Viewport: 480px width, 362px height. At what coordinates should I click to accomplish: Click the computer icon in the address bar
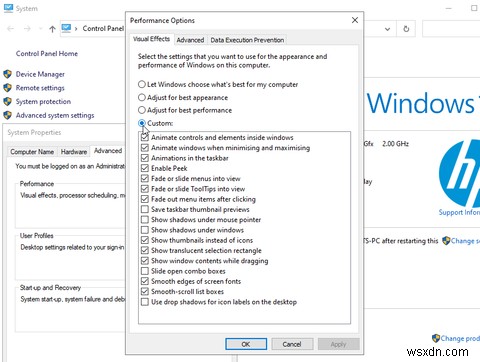tap(66, 28)
